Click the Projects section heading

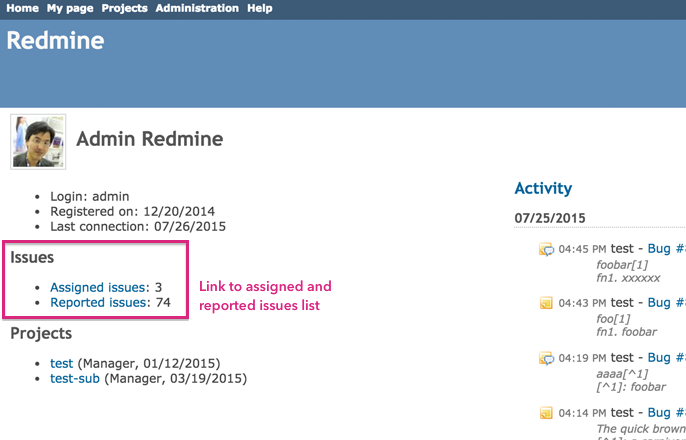[x=41, y=333]
